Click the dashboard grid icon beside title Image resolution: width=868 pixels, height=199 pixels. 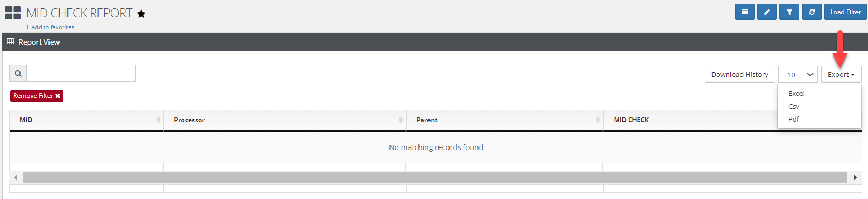13,13
